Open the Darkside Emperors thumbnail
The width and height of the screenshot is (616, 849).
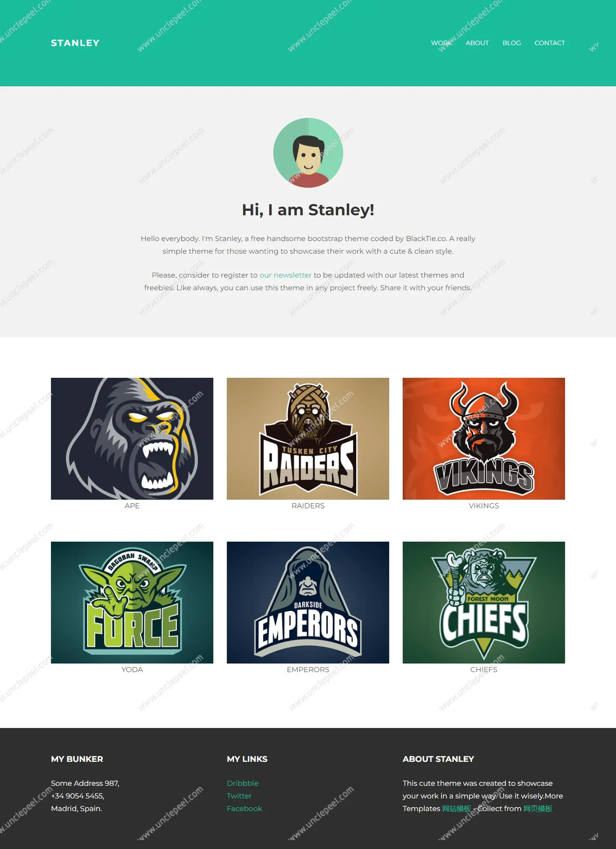[308, 602]
